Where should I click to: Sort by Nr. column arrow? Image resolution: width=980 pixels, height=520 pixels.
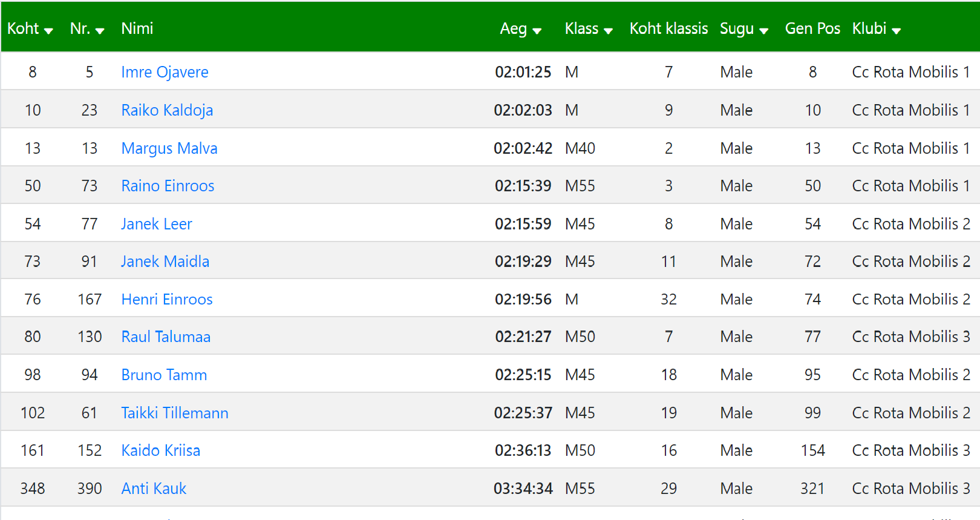(100, 31)
